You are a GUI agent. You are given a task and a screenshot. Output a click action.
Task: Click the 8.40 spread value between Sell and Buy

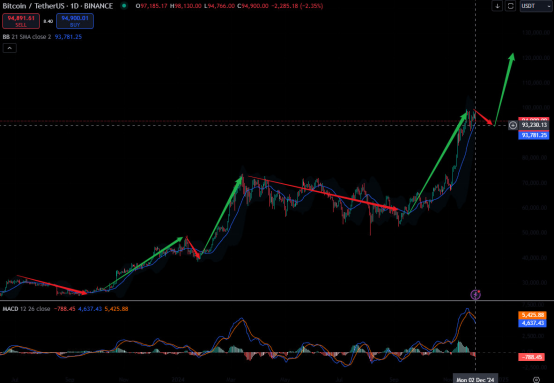click(x=48, y=21)
